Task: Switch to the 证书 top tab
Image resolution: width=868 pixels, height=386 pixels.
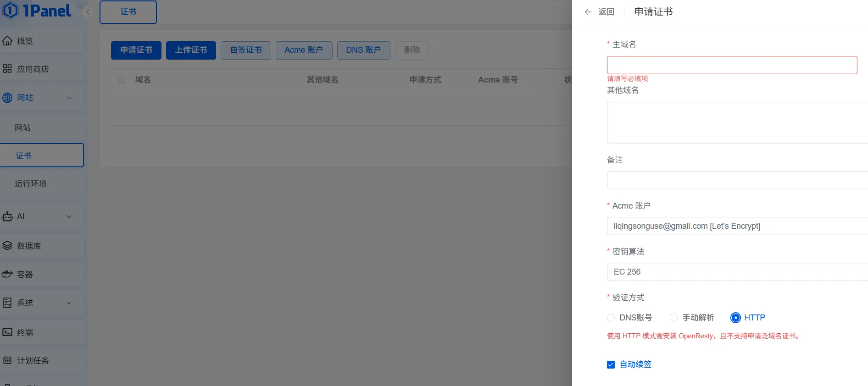Action: (x=128, y=12)
